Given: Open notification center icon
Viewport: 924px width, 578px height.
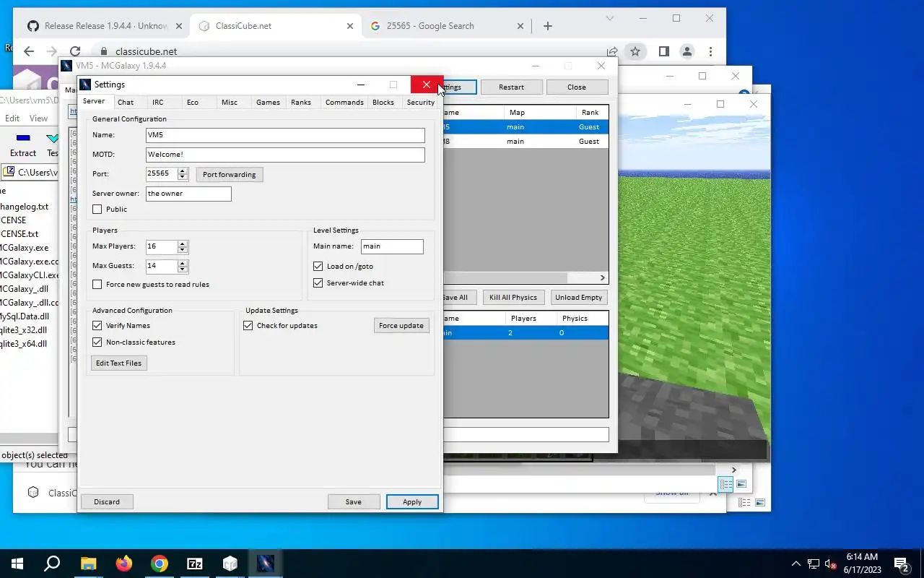Looking at the screenshot, I should (x=901, y=564).
